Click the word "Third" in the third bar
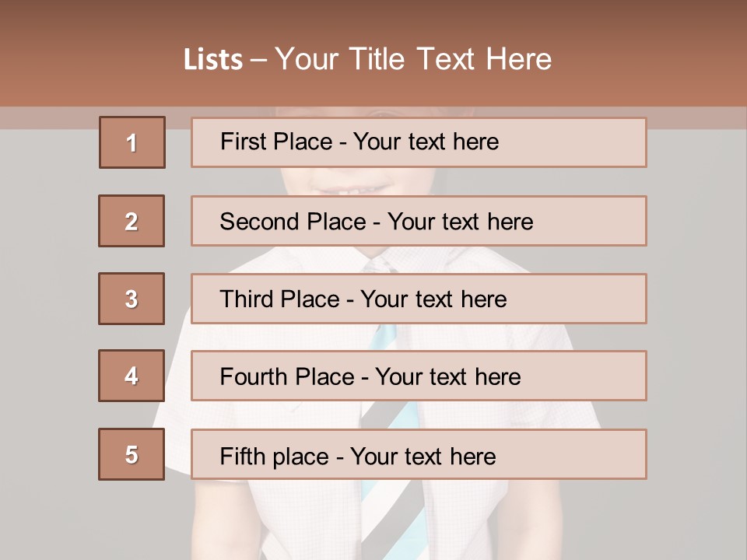Viewport: 747px width, 560px height. pyautogui.click(x=246, y=299)
